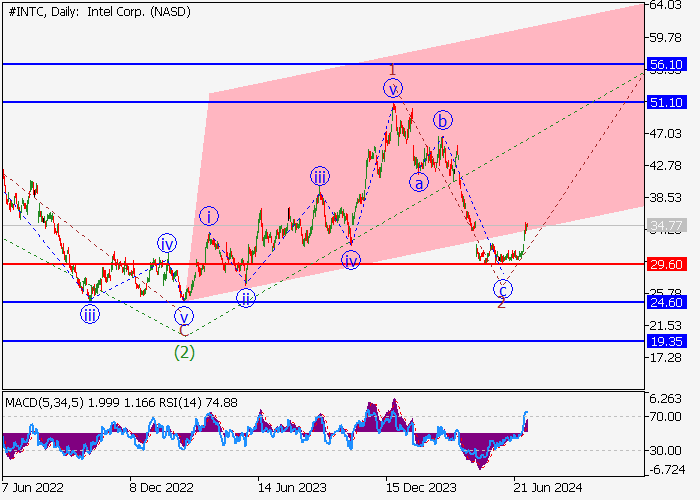Select the '15 Dec 2023' date label
The width and height of the screenshot is (700, 500).
tap(421, 487)
